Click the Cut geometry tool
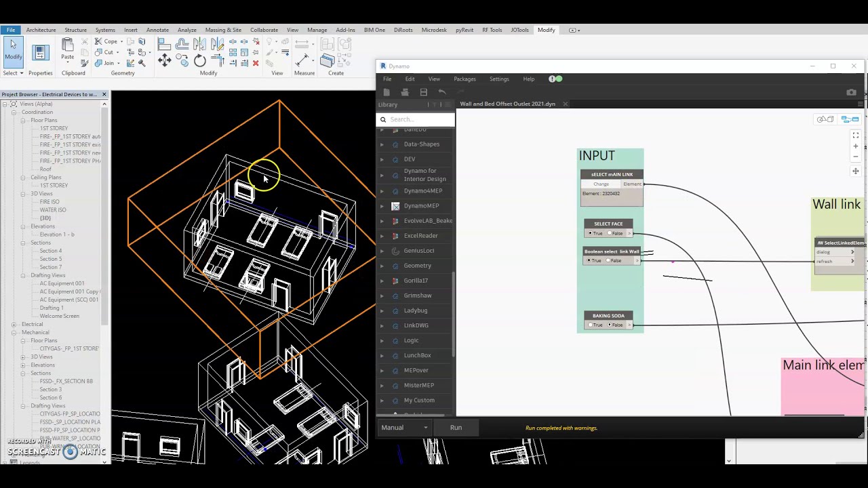This screenshot has height=488, width=868. pos(105,52)
